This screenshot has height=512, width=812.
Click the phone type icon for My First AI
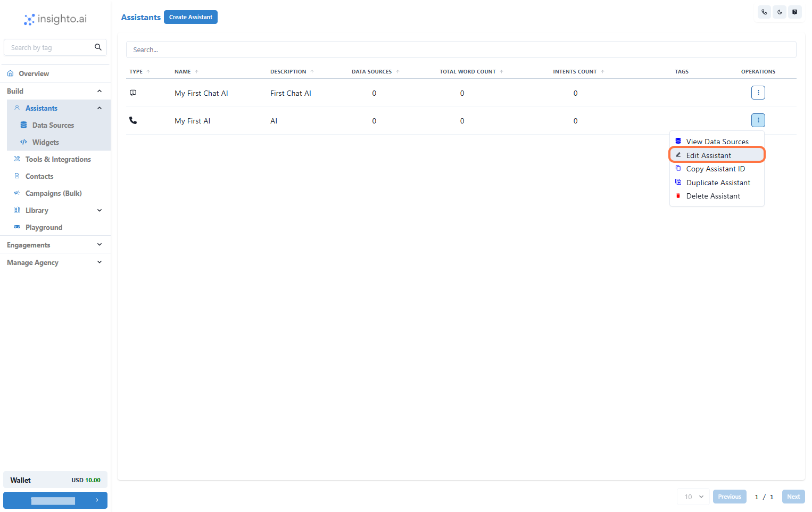pyautogui.click(x=133, y=121)
